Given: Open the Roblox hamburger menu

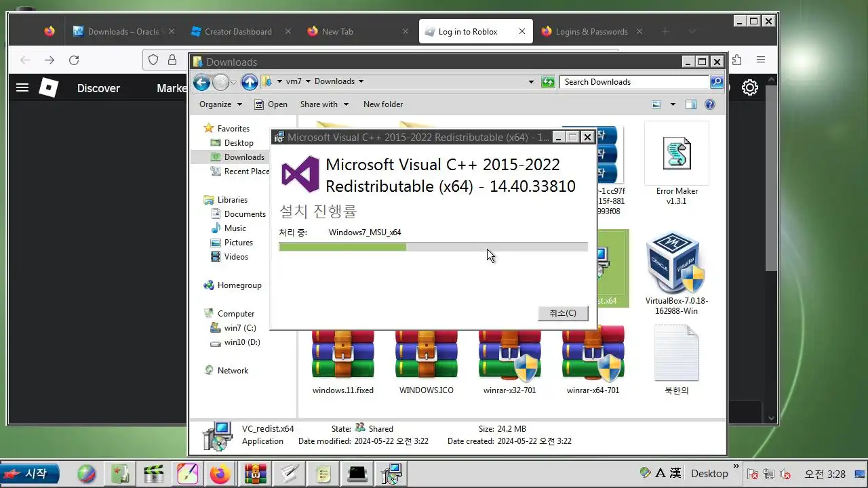Looking at the screenshot, I should pos(22,87).
